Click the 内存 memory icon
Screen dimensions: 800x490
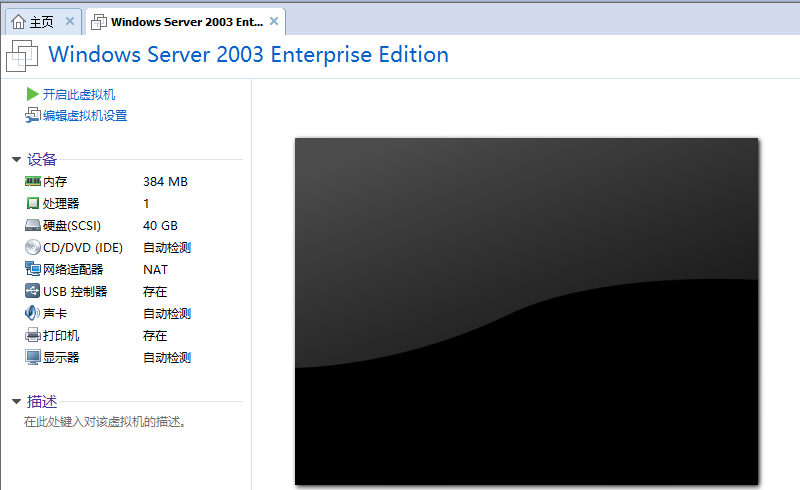[x=33, y=181]
